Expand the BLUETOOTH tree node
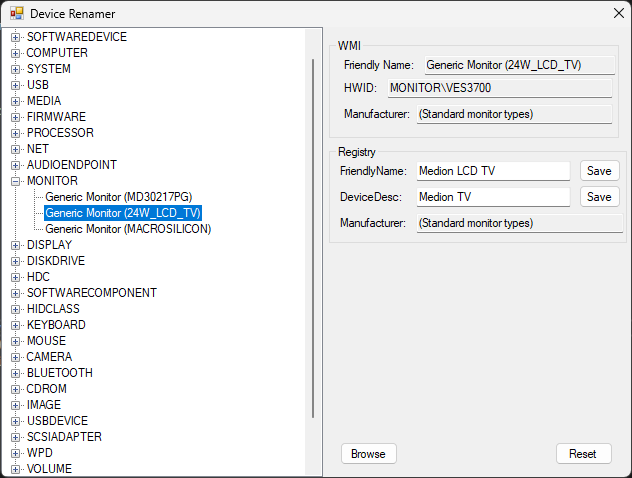This screenshot has height=478, width=632. [x=15, y=373]
